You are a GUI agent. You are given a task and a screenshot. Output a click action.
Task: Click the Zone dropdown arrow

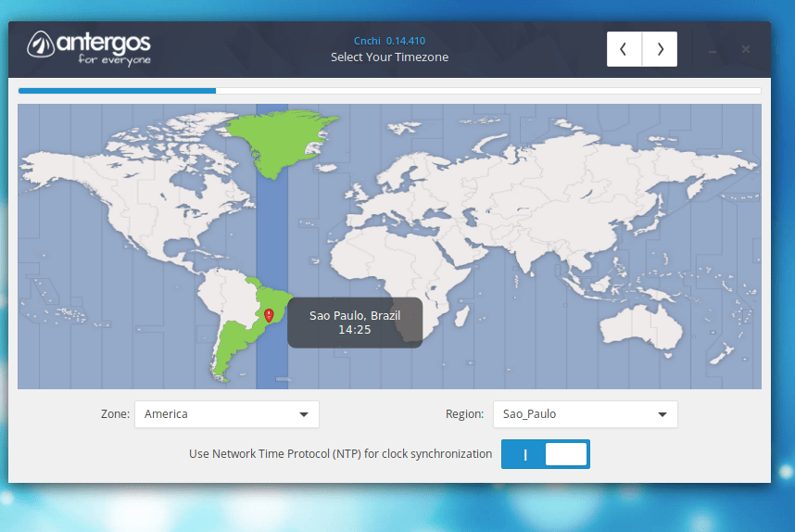click(304, 414)
